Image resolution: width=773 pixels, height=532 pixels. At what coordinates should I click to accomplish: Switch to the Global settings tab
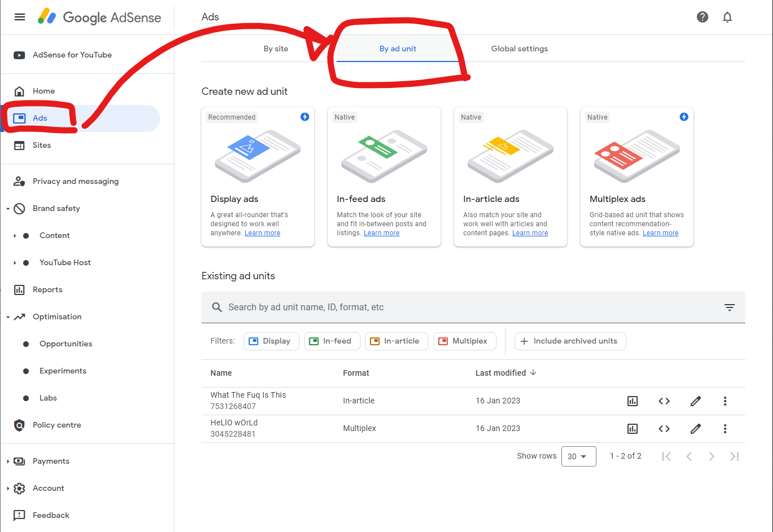[x=520, y=49]
